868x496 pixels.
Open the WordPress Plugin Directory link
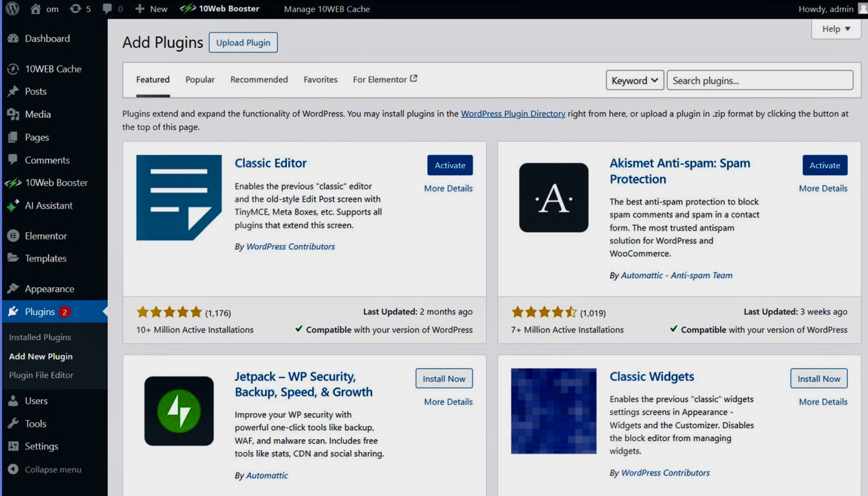point(513,113)
